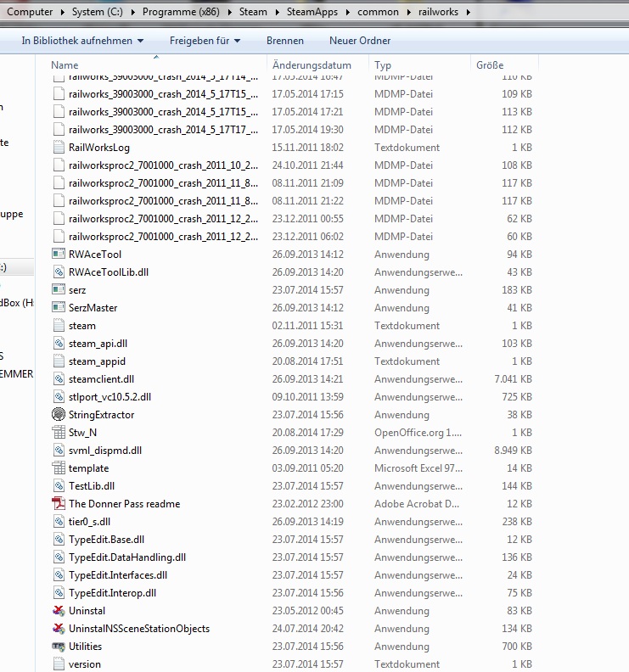Viewport: 629px width, 672px height.
Task: Select railworksproc2 crash file from 23.12.2011 06:02
Action: pyautogui.click(x=163, y=237)
